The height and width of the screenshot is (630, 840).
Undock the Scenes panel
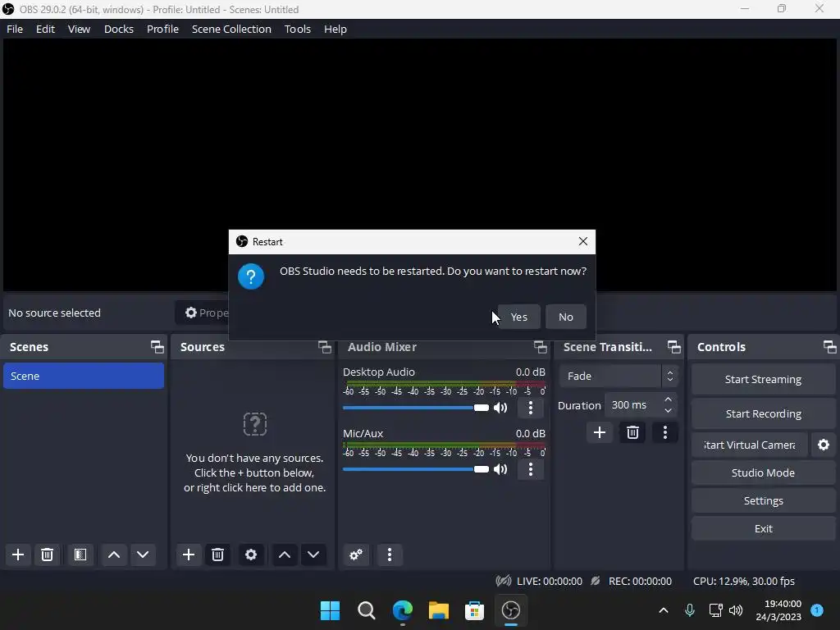click(x=157, y=347)
